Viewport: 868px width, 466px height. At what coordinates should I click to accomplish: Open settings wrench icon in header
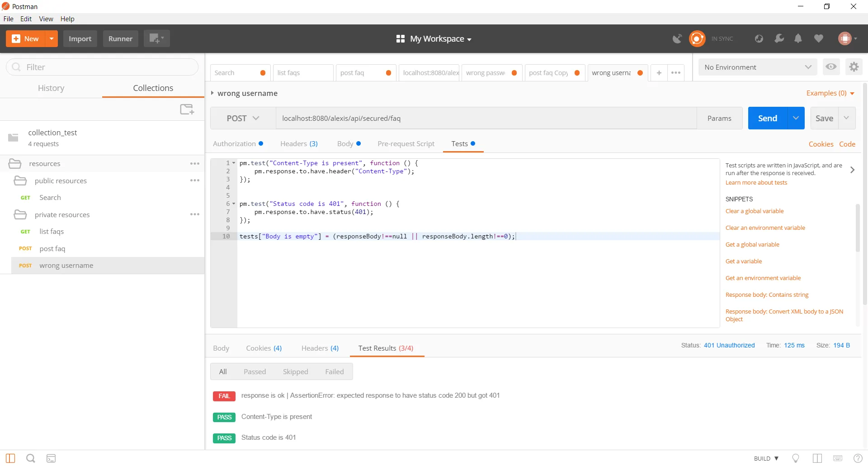779,39
